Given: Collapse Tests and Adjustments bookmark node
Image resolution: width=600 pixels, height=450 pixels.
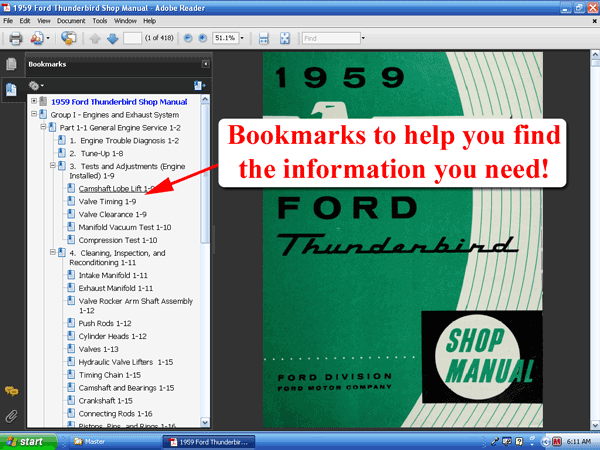Looking at the screenshot, I should pyautogui.click(x=53, y=166).
